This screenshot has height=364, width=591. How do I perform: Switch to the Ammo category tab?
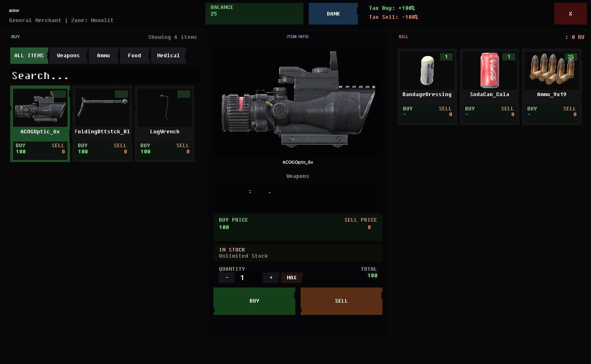(103, 56)
